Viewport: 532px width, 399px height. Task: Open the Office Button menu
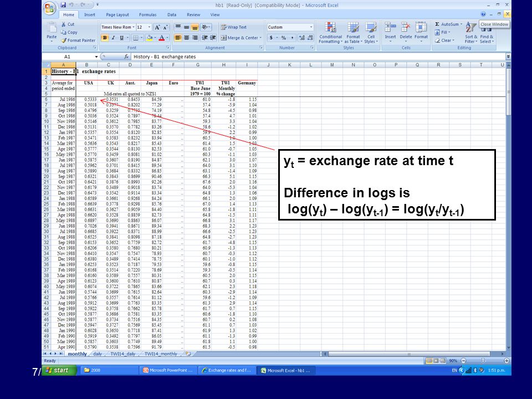pos(49,8)
